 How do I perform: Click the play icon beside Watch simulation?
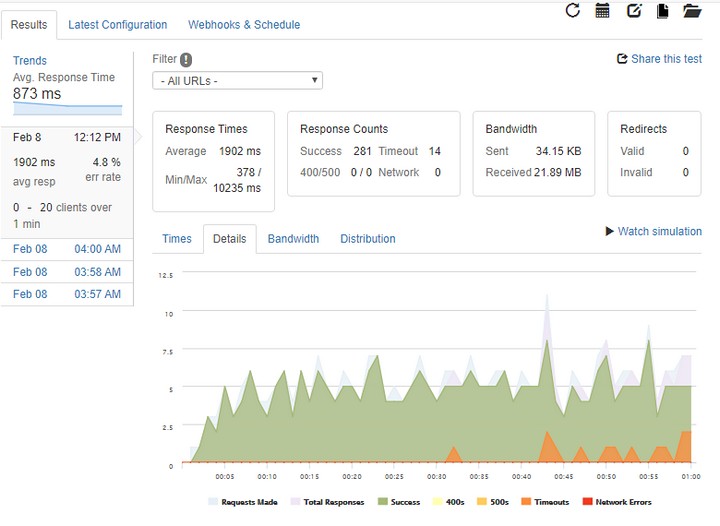[x=610, y=231]
